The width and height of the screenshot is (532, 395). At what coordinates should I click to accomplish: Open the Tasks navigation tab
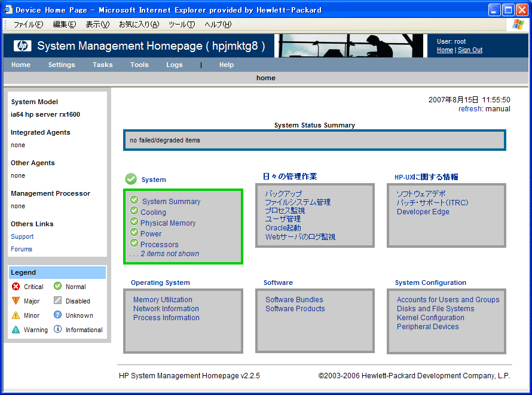tap(102, 65)
